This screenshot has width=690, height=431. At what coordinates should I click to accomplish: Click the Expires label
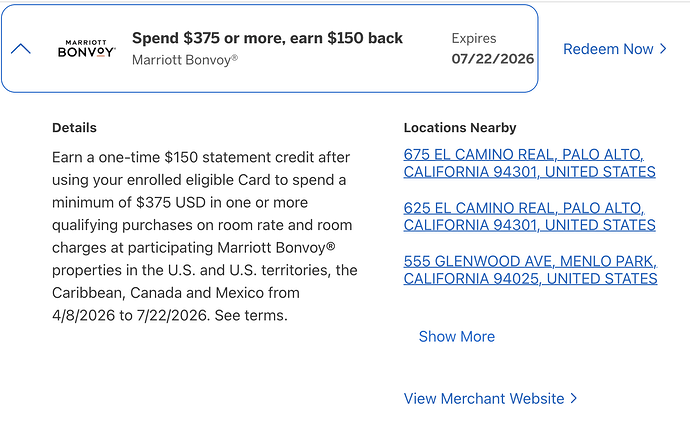(474, 37)
